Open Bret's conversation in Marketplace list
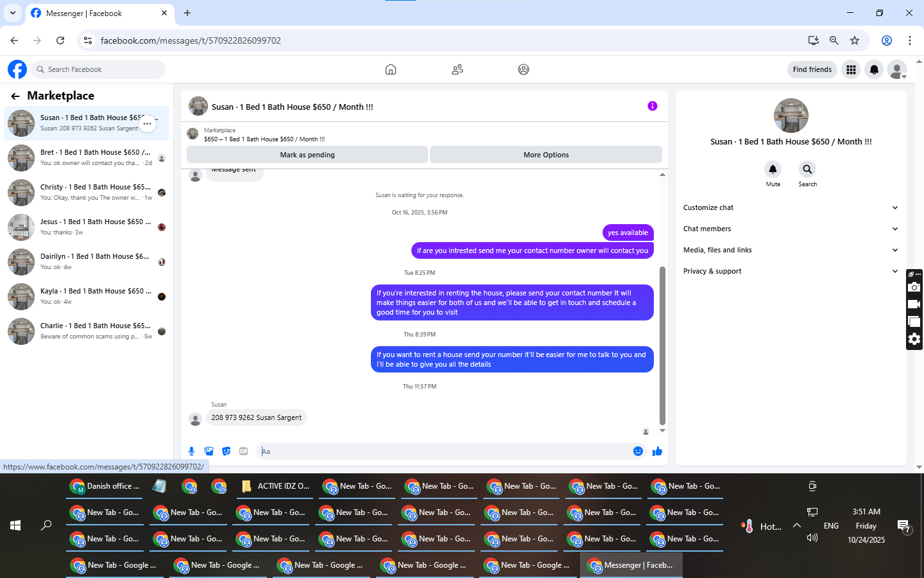Screen dimensions: 924x578 (x=87, y=158)
